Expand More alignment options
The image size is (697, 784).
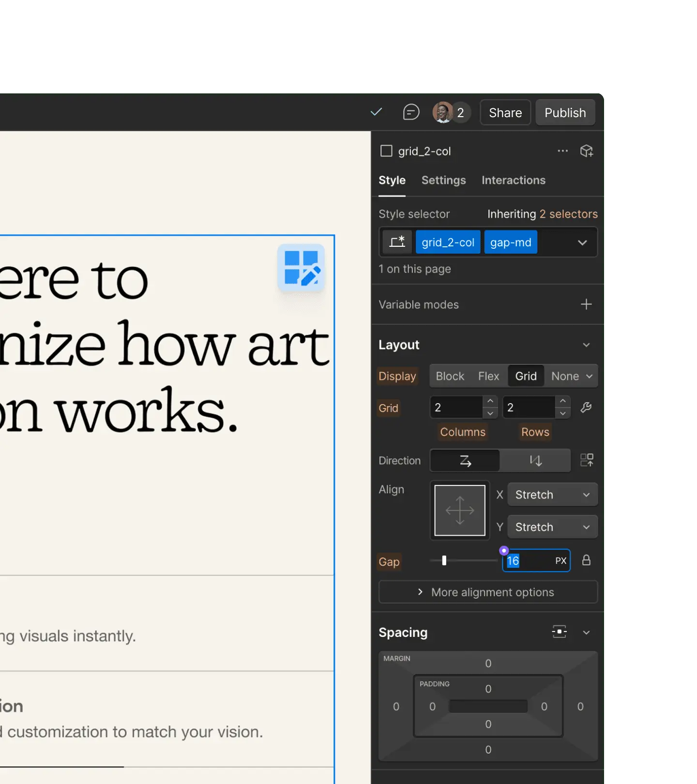(488, 592)
